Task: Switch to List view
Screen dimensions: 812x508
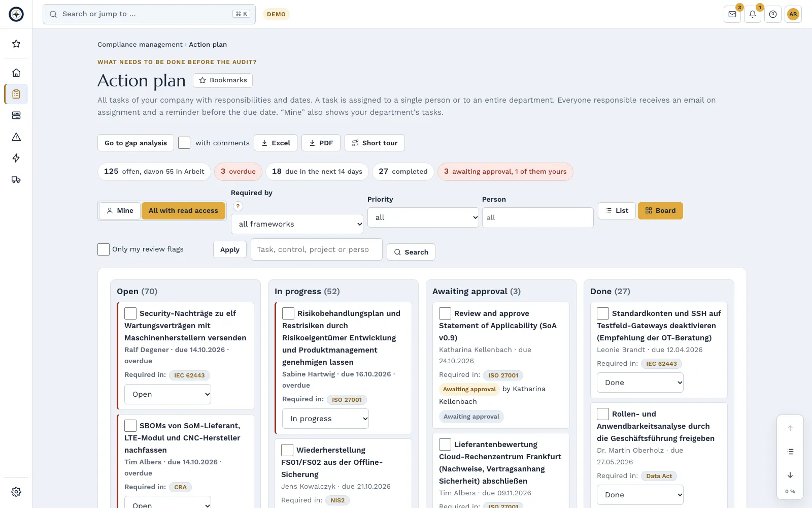Action: 617,210
